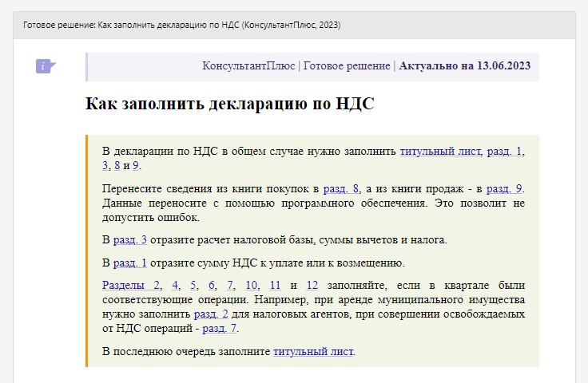Click section '4' link in Разделы list
This screenshot has height=383, width=588.
[174, 285]
